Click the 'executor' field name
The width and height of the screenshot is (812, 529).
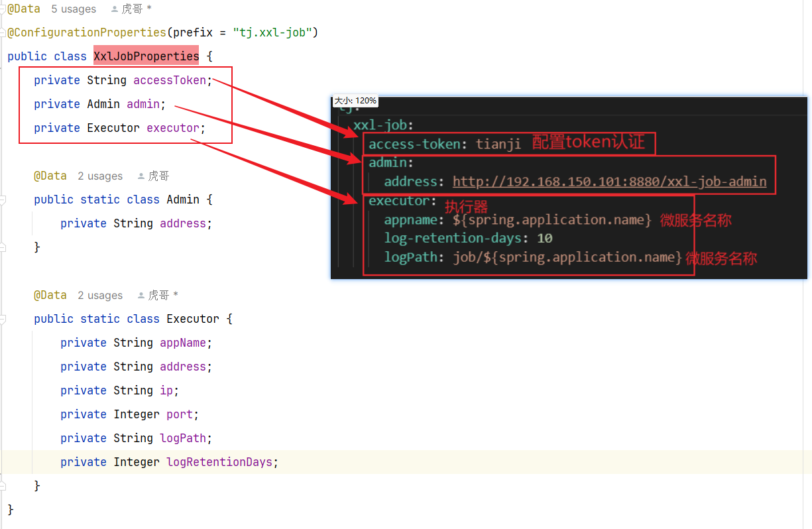[173, 128]
